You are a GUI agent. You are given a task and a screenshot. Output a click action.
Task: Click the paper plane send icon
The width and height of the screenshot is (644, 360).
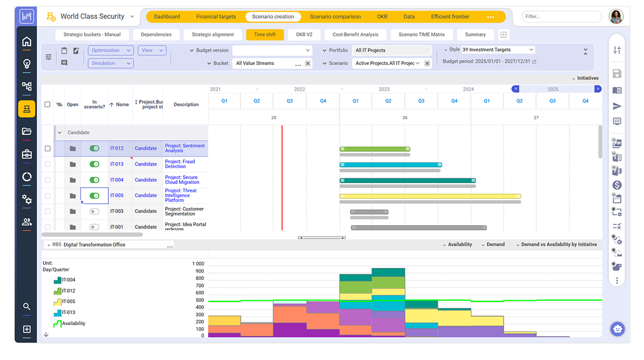617,106
